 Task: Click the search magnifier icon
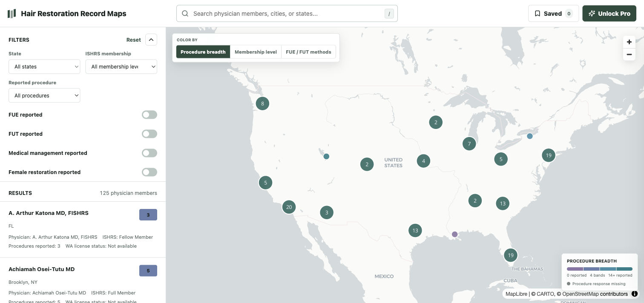pyautogui.click(x=185, y=14)
